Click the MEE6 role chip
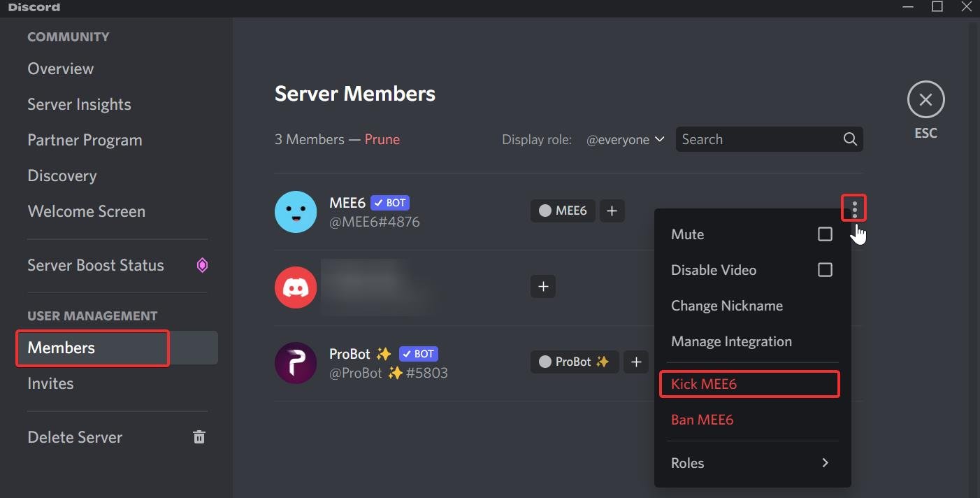 click(x=563, y=211)
